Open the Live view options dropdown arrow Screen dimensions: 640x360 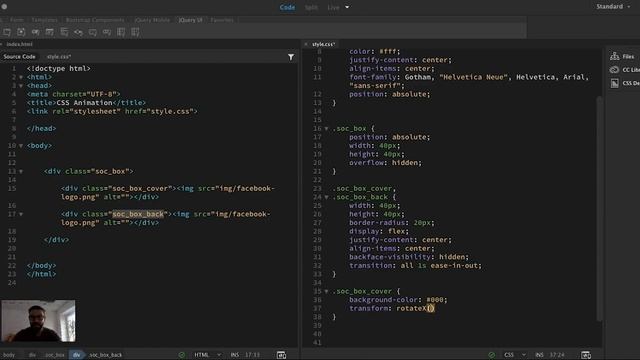tap(347, 7)
